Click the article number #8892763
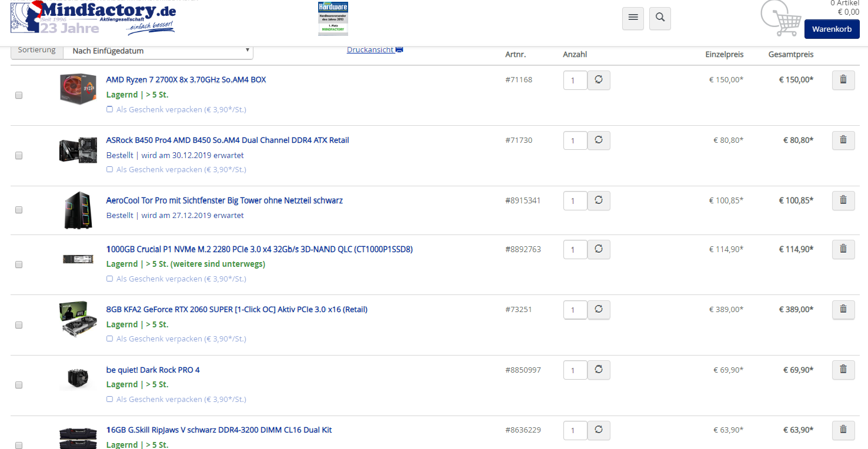Viewport: 868px width, 449px height. click(523, 249)
